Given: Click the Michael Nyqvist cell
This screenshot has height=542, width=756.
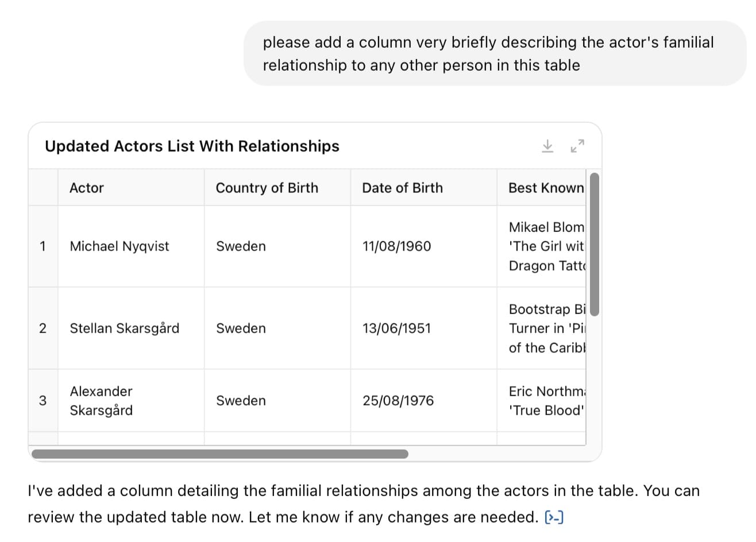Looking at the screenshot, I should pyautogui.click(x=119, y=246).
